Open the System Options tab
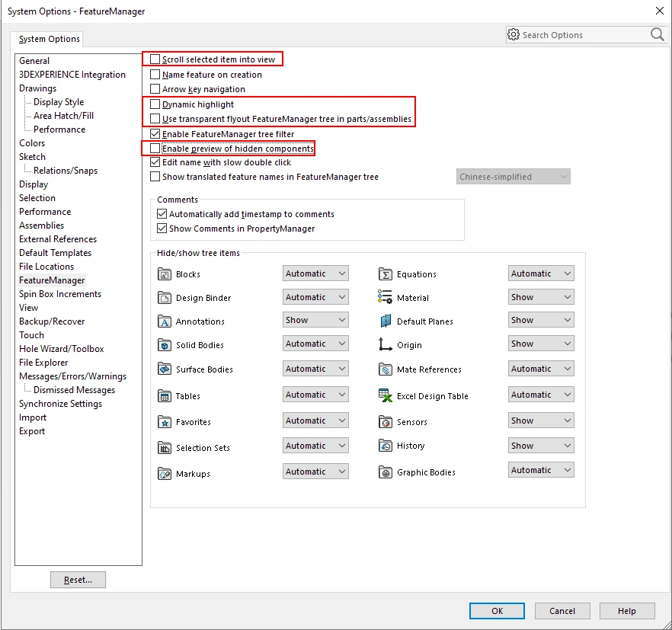The width and height of the screenshot is (672, 630). coord(50,39)
